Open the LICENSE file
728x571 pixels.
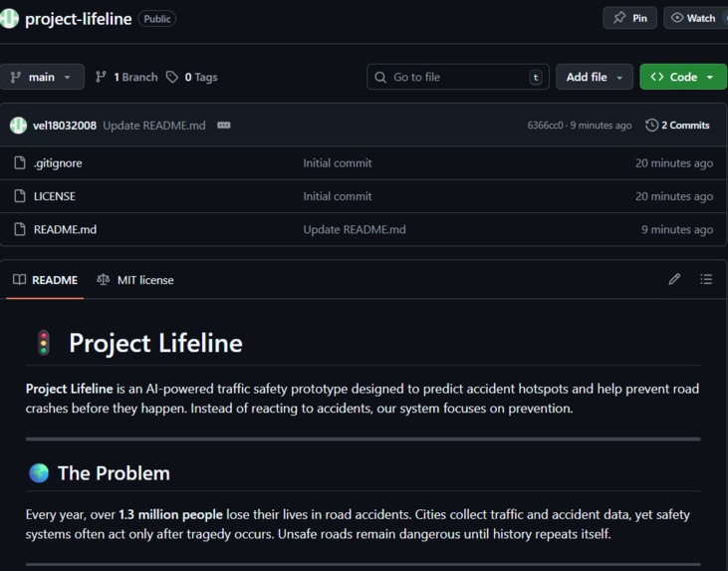pyautogui.click(x=55, y=196)
